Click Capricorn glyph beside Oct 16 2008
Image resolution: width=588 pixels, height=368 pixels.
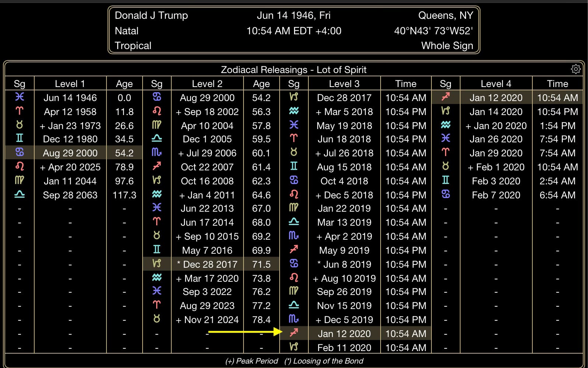tap(157, 180)
